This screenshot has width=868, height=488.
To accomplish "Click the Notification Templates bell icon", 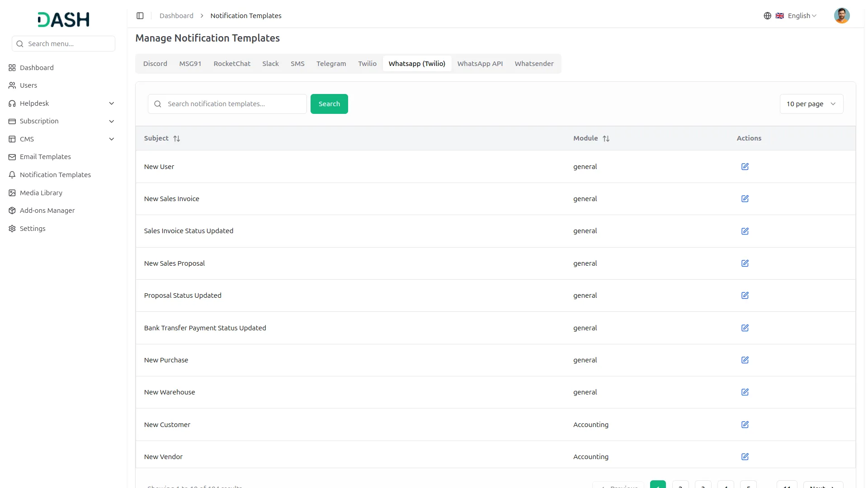I will click(x=12, y=174).
